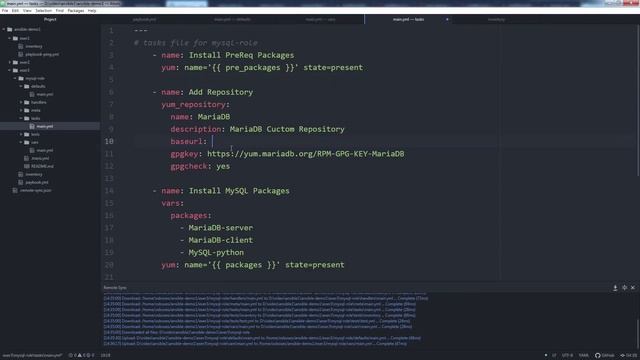Viewport: 640px width, 360px height.
Task: Click line number 14 in gutter
Action: pyautogui.click(x=109, y=191)
